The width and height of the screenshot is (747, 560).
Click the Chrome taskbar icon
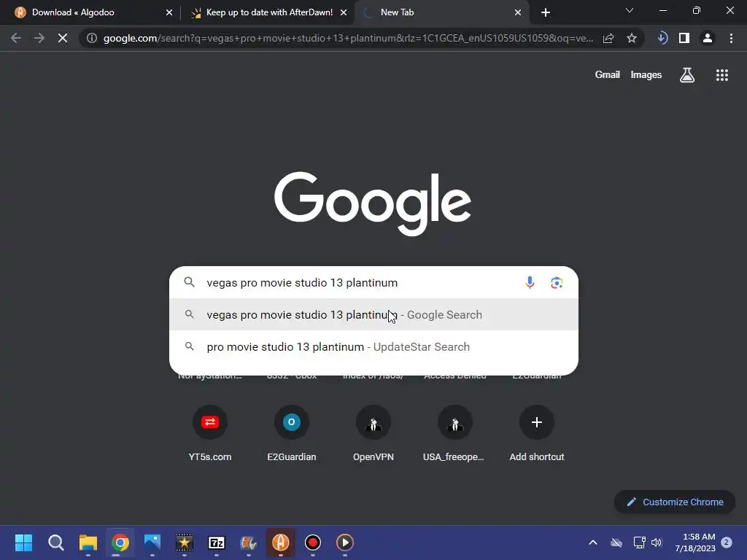point(120,542)
